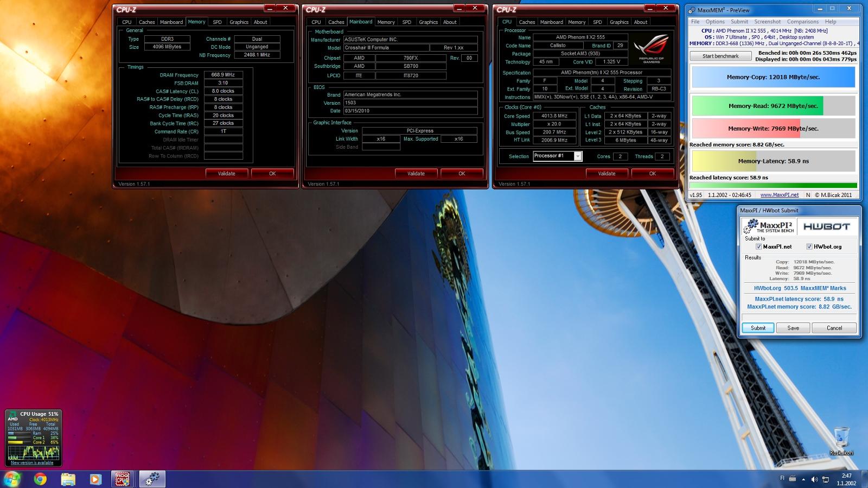Click Save button in HWbot Submit dialog
The width and height of the screenshot is (868, 488).
[793, 328]
